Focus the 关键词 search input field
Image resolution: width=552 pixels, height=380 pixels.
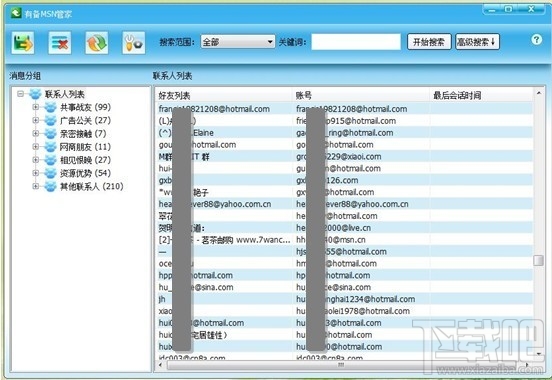click(356, 42)
